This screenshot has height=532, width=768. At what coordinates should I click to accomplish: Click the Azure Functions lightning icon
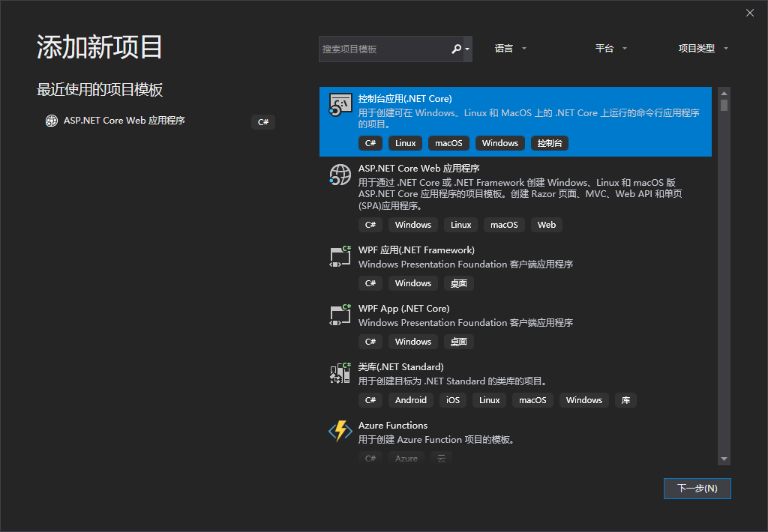coord(340,431)
